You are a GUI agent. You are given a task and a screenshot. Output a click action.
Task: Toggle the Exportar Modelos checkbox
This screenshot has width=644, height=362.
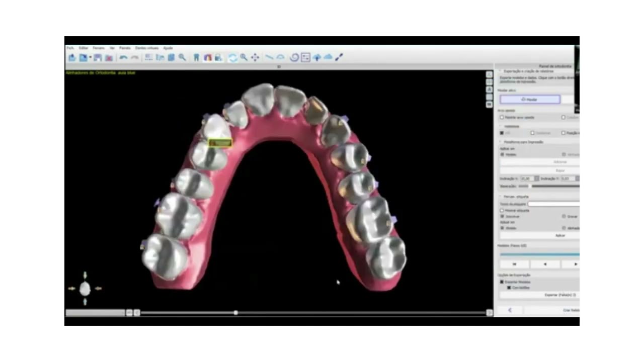point(502,282)
